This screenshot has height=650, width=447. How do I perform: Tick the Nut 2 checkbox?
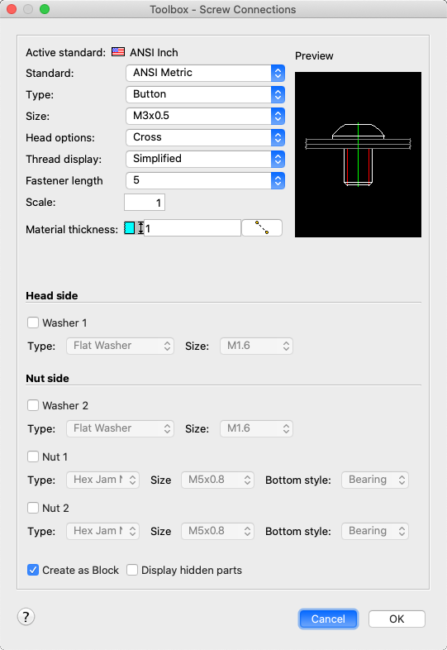33,508
